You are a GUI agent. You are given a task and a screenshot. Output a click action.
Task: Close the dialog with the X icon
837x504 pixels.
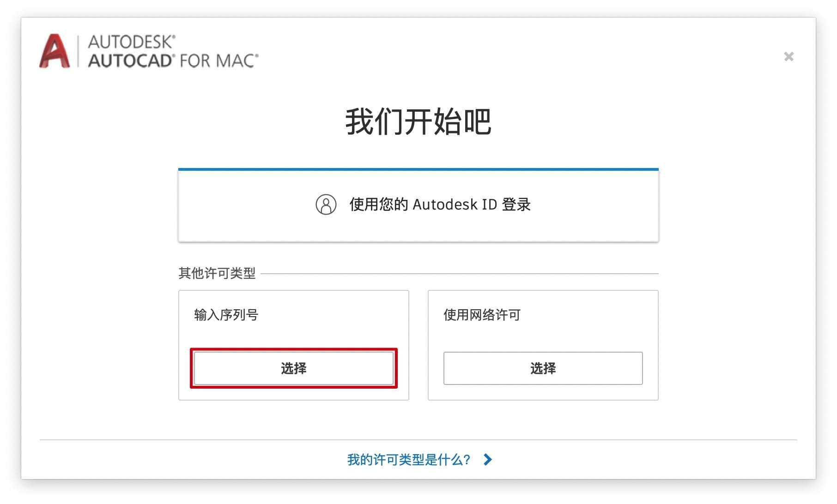point(788,56)
